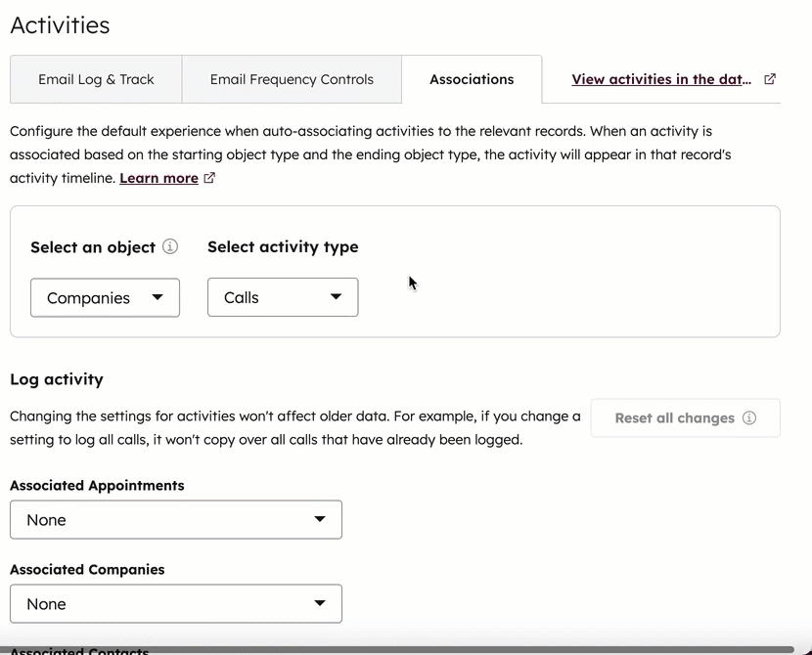
Task: Open the Email Frequency Controls tab
Action: click(x=292, y=79)
